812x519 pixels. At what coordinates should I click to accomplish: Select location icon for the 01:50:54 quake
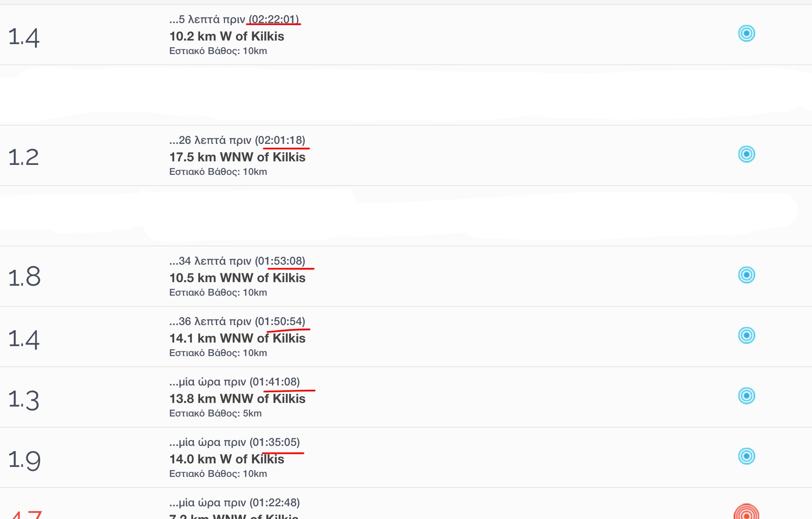[x=746, y=335]
